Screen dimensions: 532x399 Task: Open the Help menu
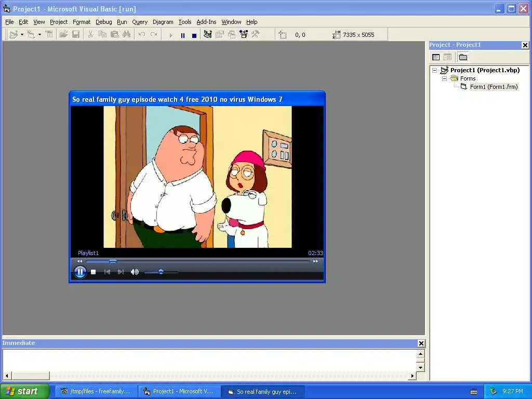pyautogui.click(x=252, y=22)
